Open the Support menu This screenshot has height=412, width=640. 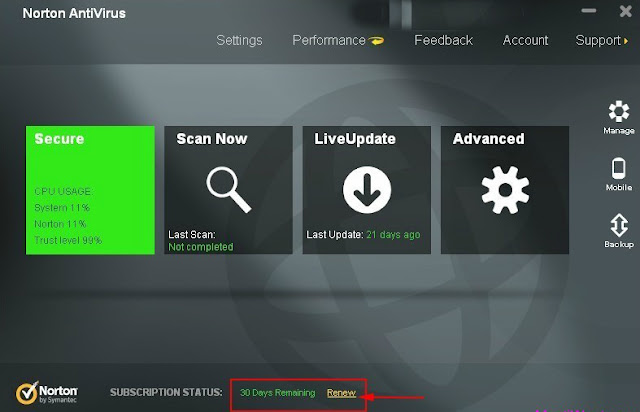pyautogui.click(x=598, y=40)
